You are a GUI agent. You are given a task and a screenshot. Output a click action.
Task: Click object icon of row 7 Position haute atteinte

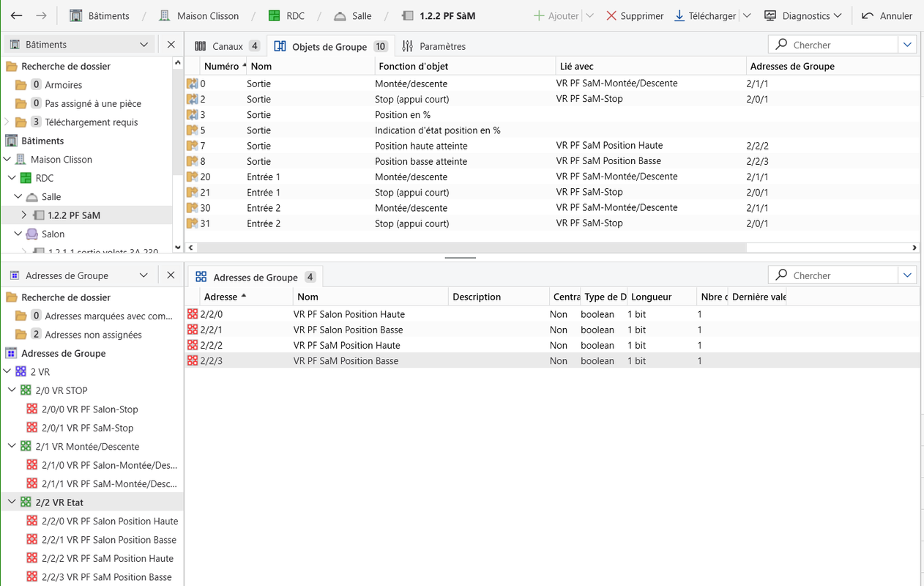click(x=193, y=146)
